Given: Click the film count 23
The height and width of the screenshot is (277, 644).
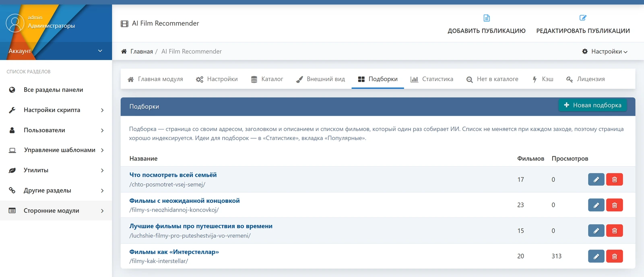Looking at the screenshot, I should point(520,205).
